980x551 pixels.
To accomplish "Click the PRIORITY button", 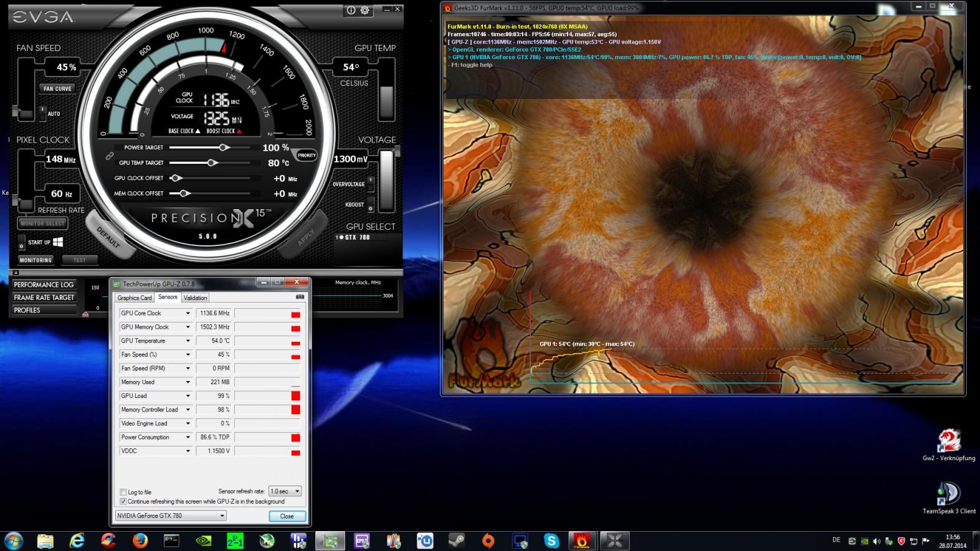I will click(307, 156).
